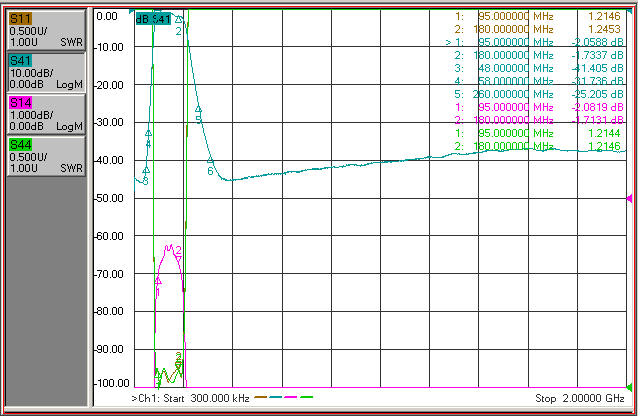
Task: Click the teal S41 trace legend dash
Action: (275, 397)
